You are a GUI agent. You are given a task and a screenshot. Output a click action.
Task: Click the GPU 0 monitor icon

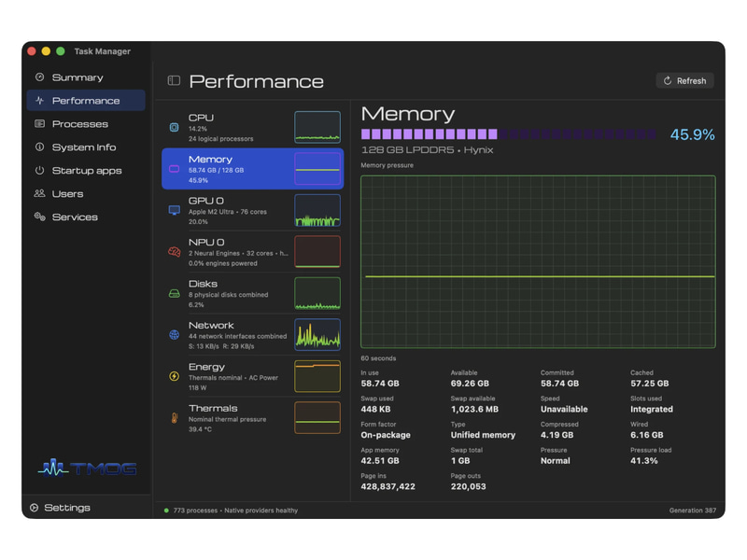click(175, 210)
